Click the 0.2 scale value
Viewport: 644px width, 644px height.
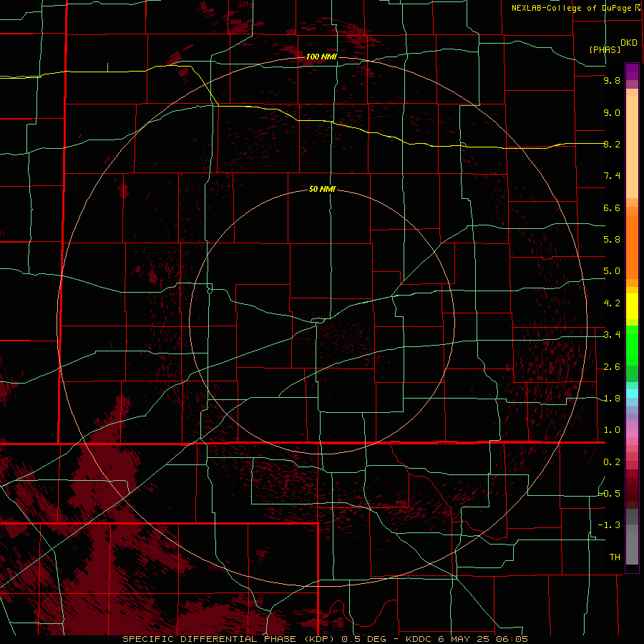click(x=612, y=462)
